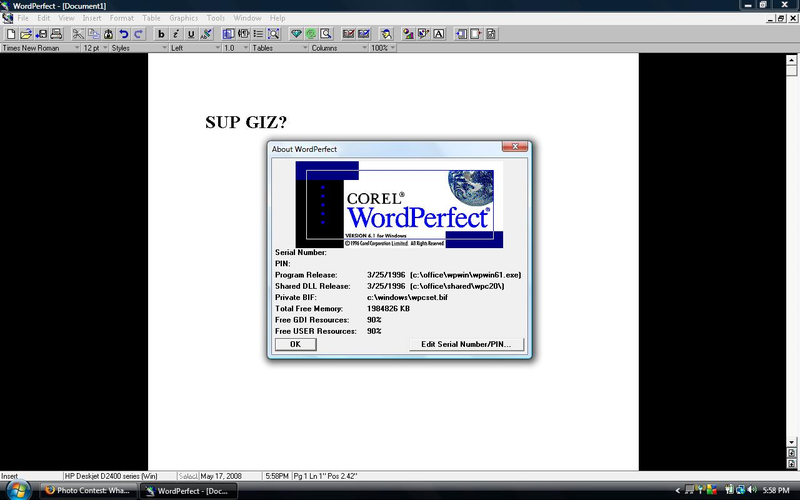Click the magnifying glass zoom icon
The image size is (800, 500).
326,34
